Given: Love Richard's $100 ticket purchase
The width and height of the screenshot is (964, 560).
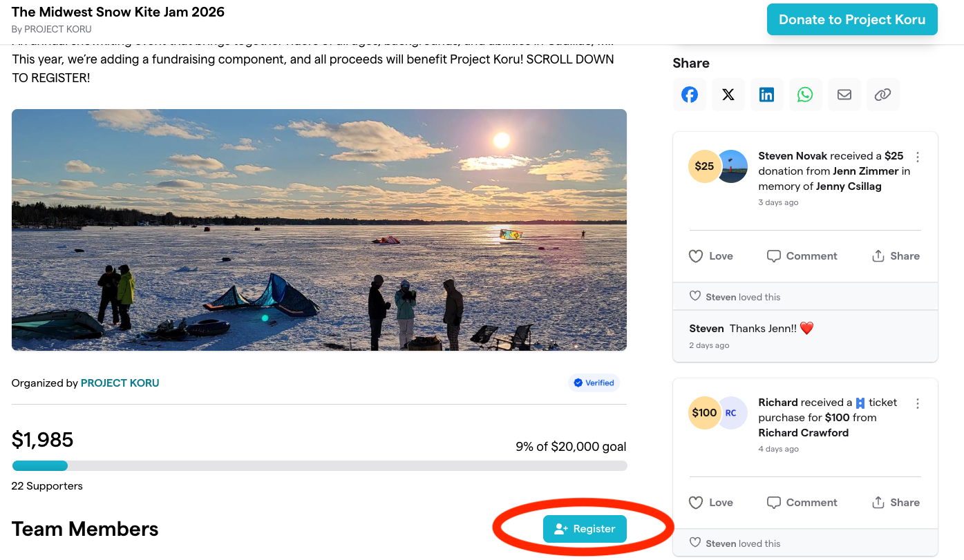Looking at the screenshot, I should tap(711, 503).
